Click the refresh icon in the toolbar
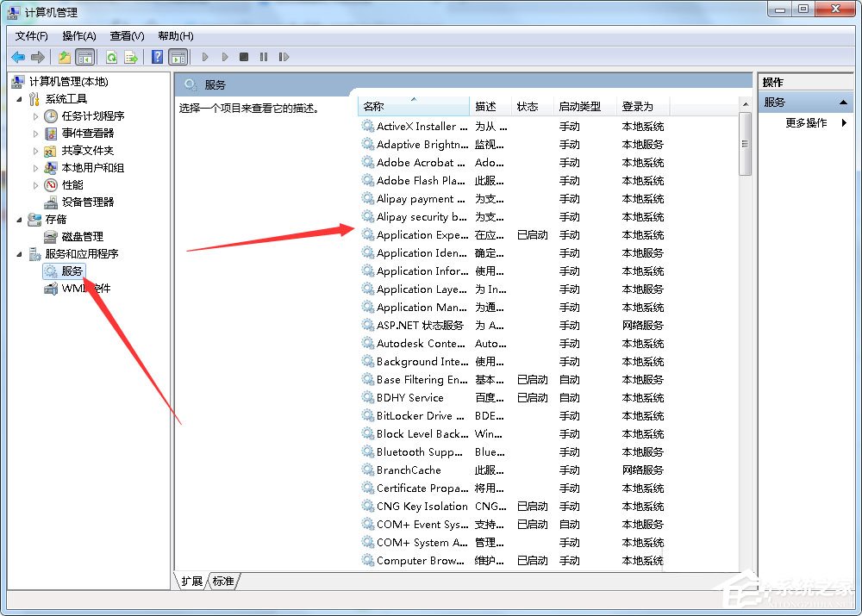 112,57
